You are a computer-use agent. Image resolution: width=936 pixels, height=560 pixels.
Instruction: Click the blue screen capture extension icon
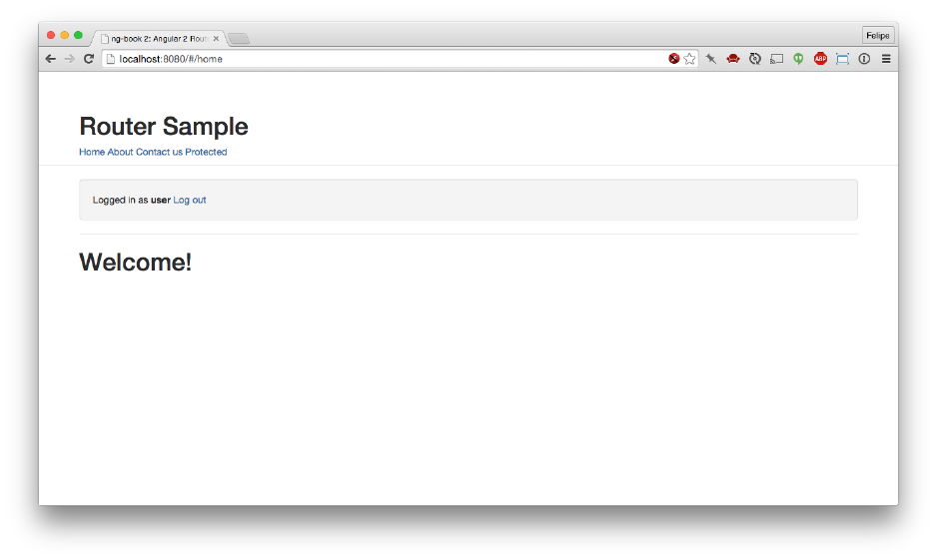(x=842, y=59)
